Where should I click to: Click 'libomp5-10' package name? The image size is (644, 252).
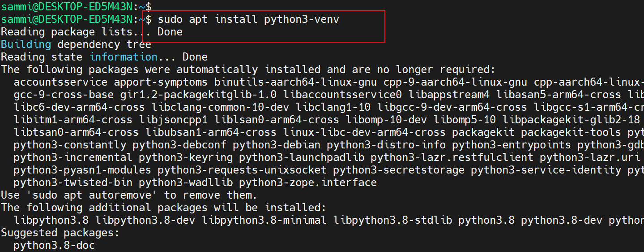465,120
